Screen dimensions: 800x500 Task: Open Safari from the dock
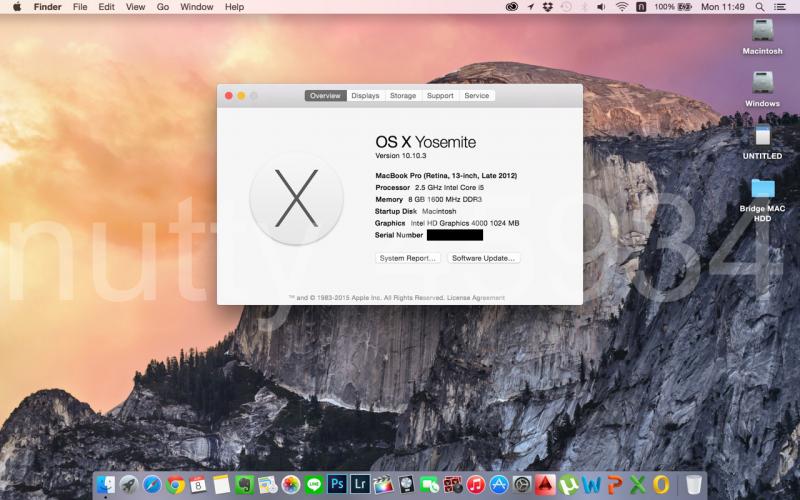click(152, 485)
